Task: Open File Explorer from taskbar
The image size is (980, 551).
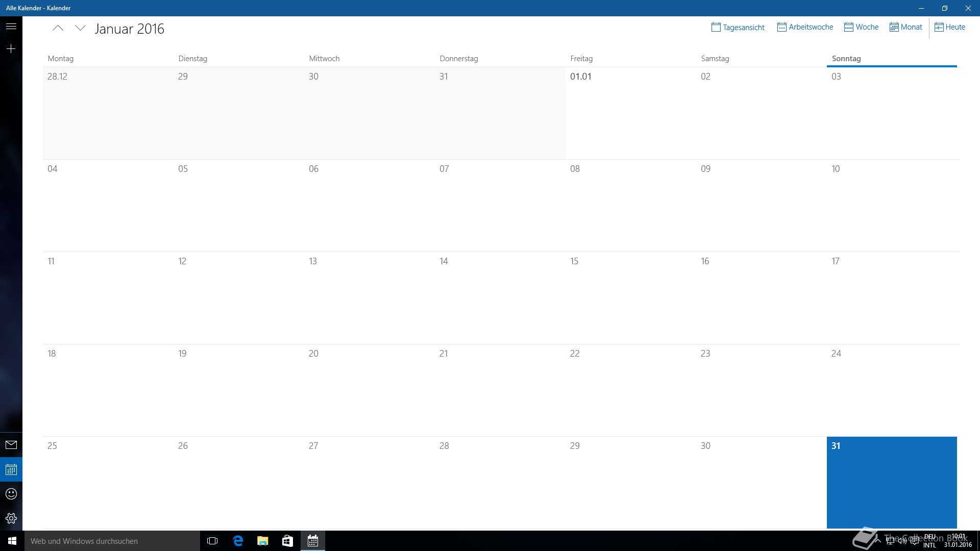Action: 262,541
